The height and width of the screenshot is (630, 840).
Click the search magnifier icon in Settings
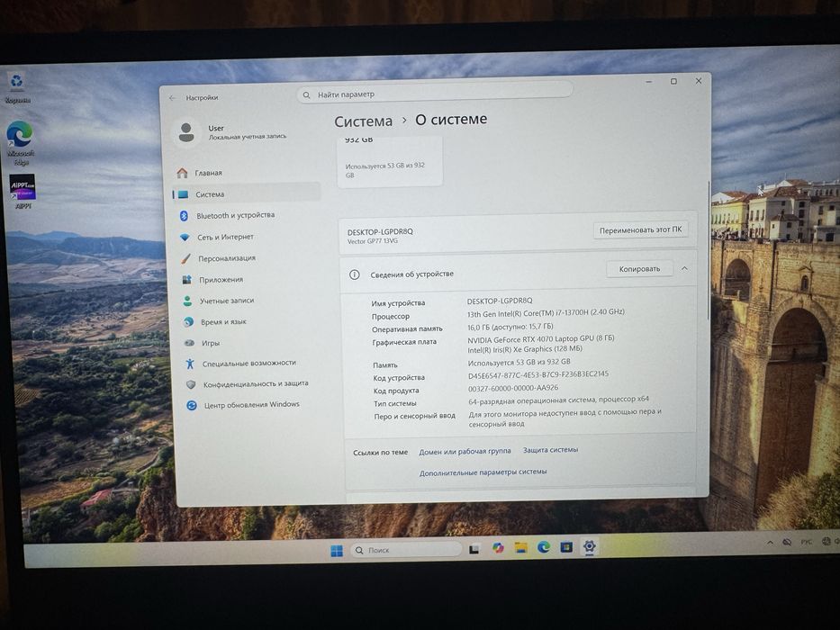click(x=306, y=94)
